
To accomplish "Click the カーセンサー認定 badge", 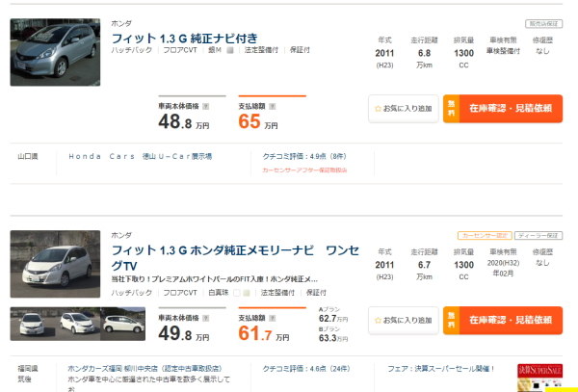I will click(485, 235).
